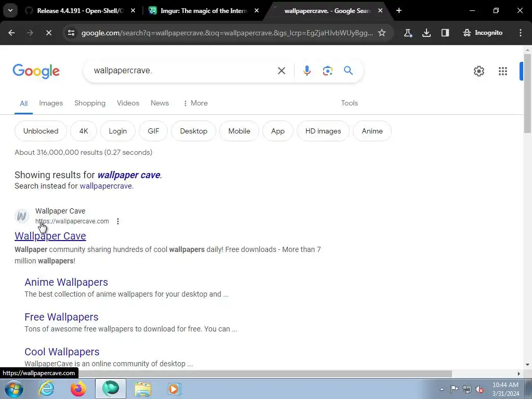Open search Tools
Screen dimensions: 532x399
349,103
